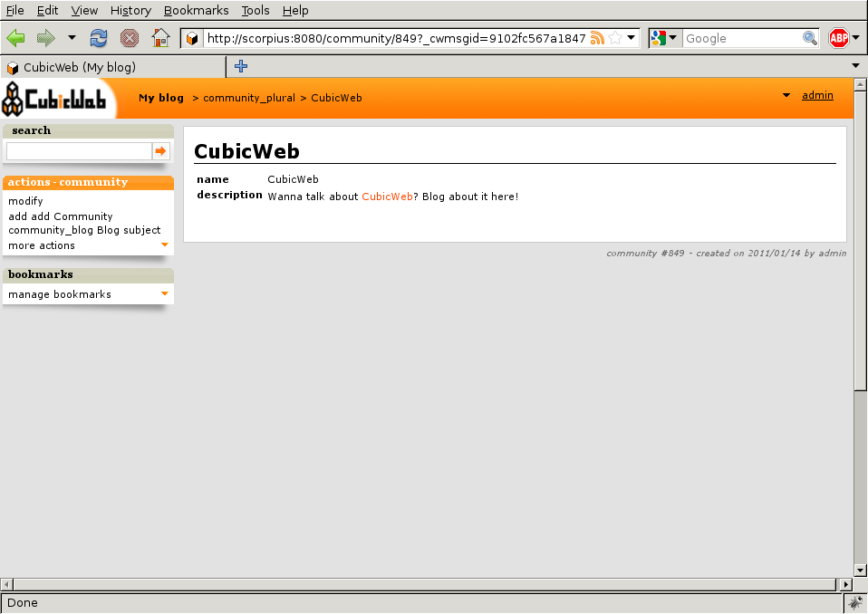Click the green Back arrow button
868x614 pixels.
(15, 38)
